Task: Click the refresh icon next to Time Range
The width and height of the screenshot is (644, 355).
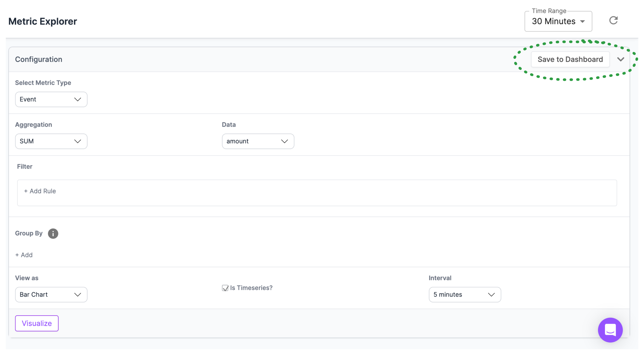Action: pos(613,20)
